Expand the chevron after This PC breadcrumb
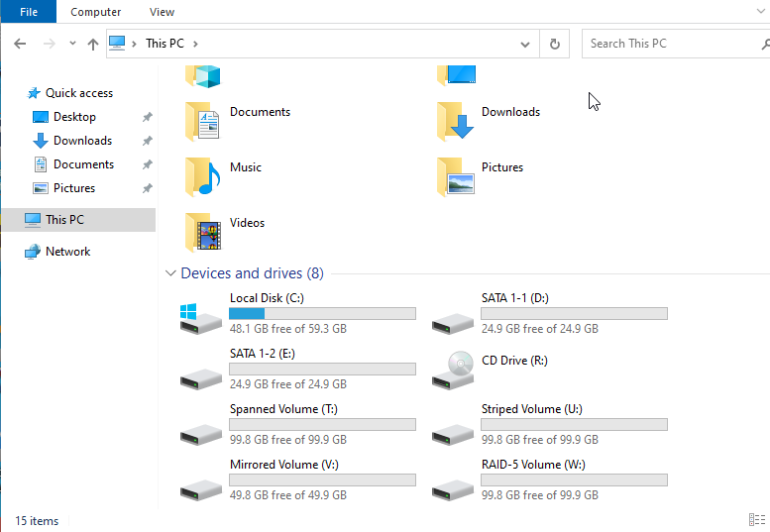The height and width of the screenshot is (532, 770). tap(195, 44)
